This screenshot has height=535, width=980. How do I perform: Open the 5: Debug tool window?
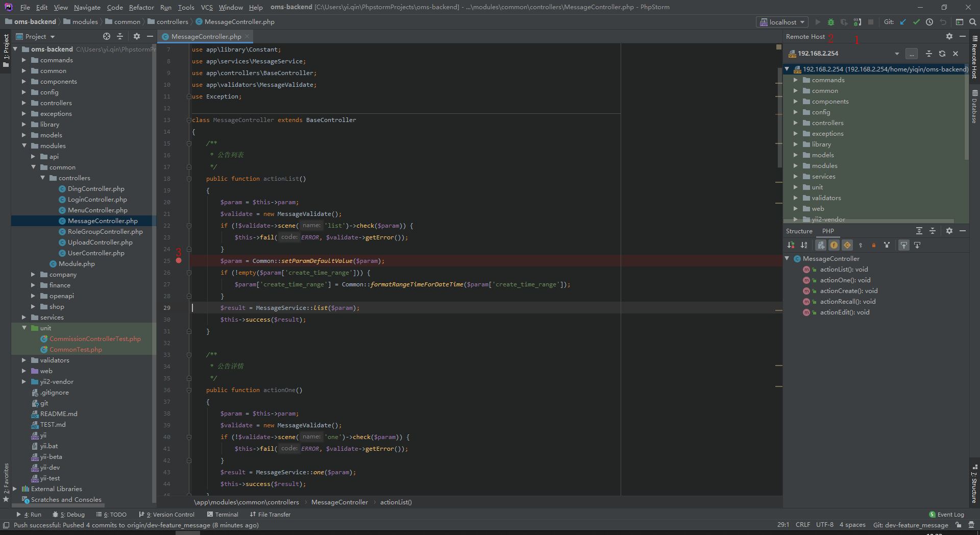(68, 515)
